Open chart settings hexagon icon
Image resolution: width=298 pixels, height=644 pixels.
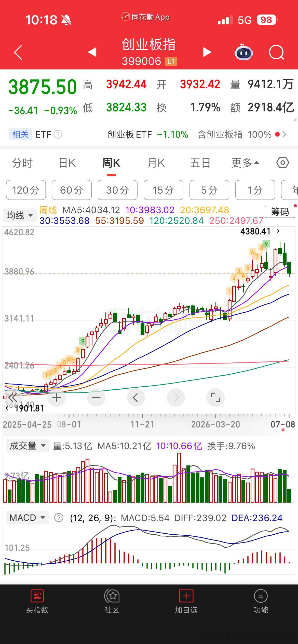(x=282, y=163)
